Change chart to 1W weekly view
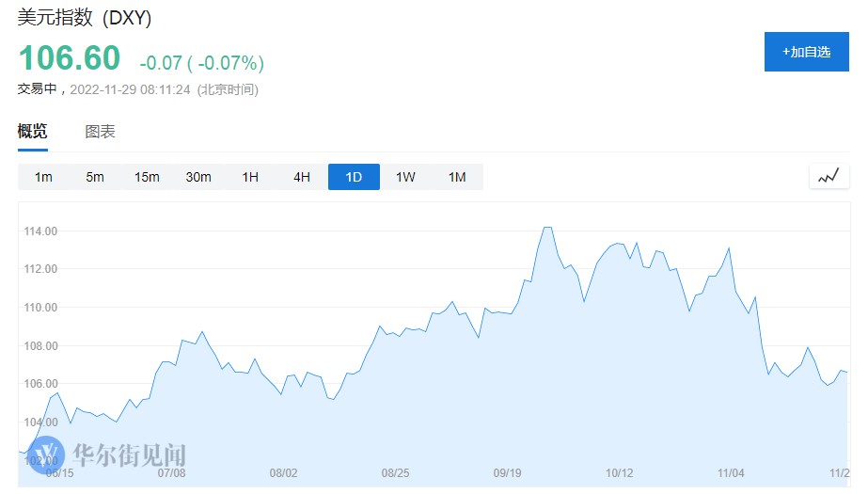This screenshot has height=494, width=868. coord(405,177)
